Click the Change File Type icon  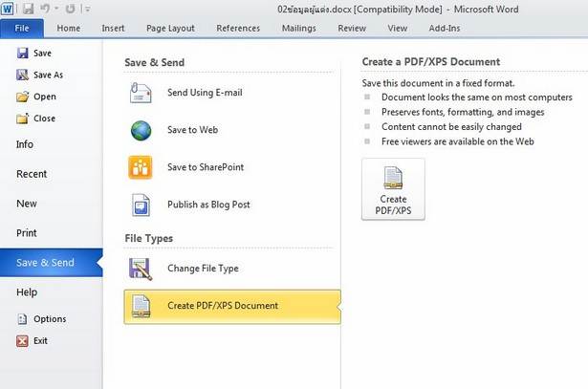(141, 270)
